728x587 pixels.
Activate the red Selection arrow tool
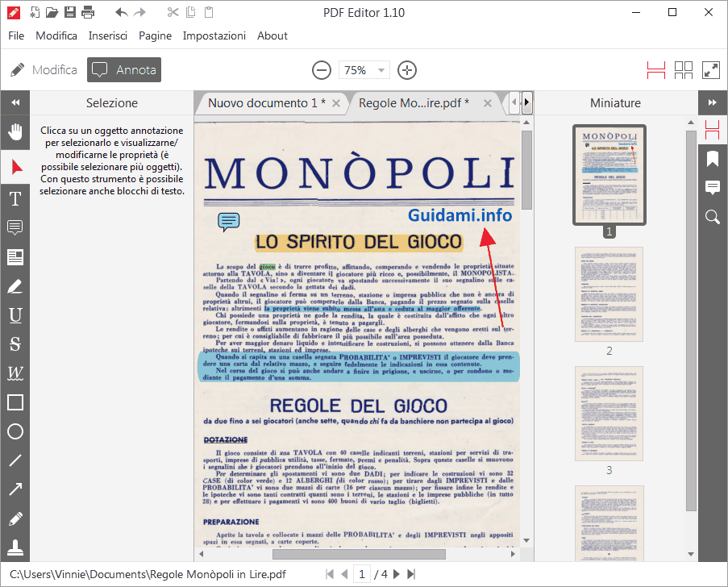[x=15, y=167]
